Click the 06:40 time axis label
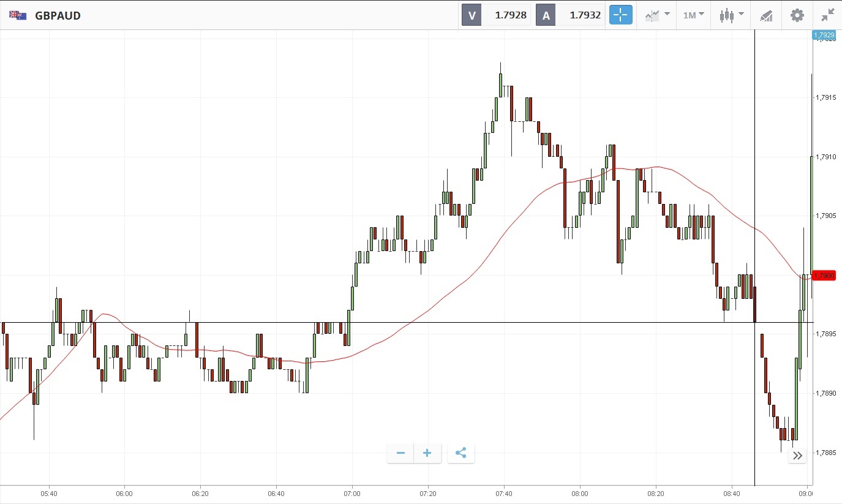842x504 pixels. point(276,493)
